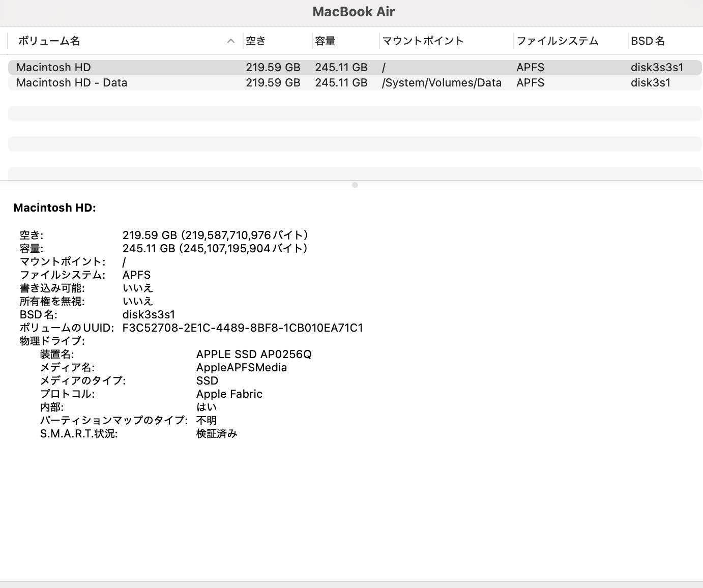This screenshot has height=588, width=703.
Task: Click the ascending sort chevron on ボリューム名
Action: (x=230, y=41)
